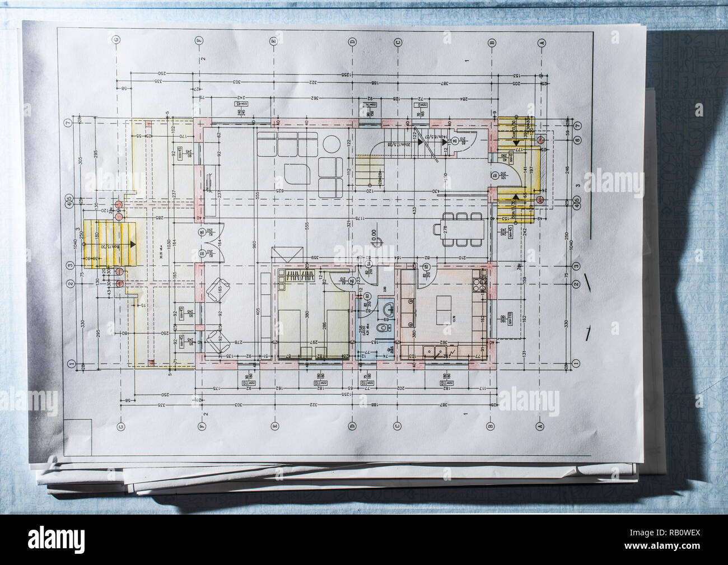Select the corner chaise lounge shape

(297, 175)
